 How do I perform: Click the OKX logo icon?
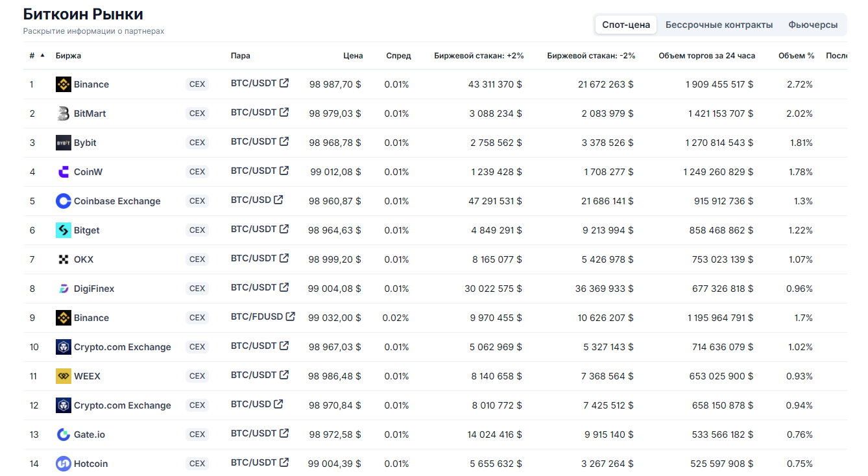point(63,259)
